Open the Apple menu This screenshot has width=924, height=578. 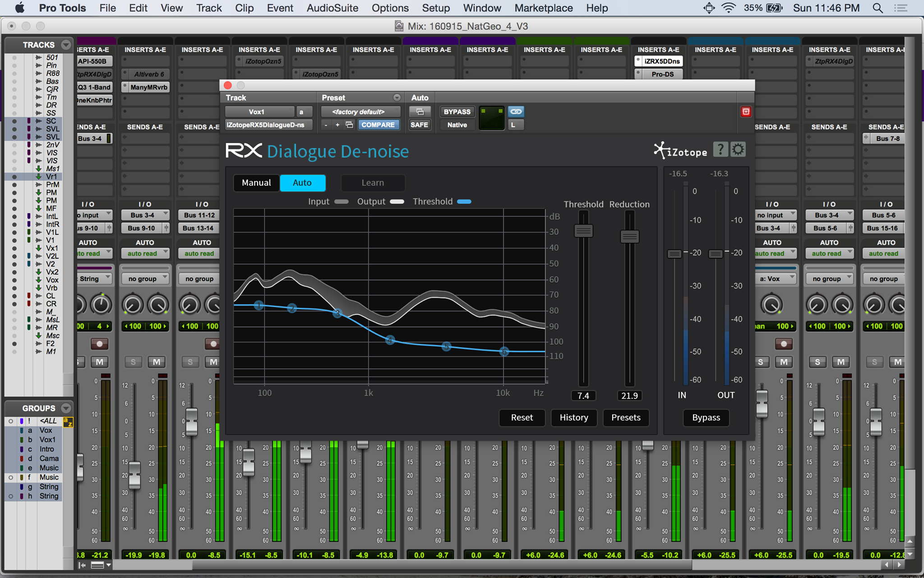pos(20,8)
